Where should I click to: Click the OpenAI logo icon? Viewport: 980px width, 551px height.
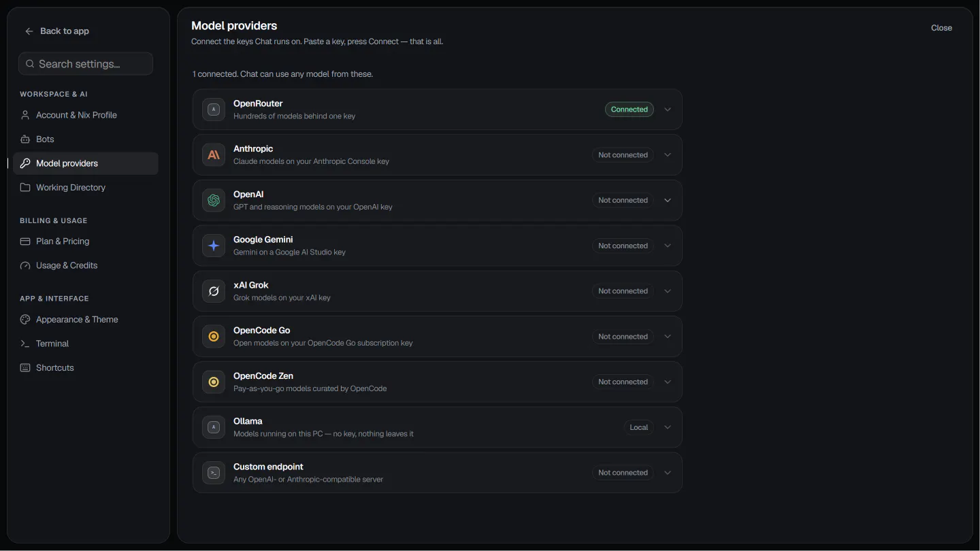click(x=214, y=200)
